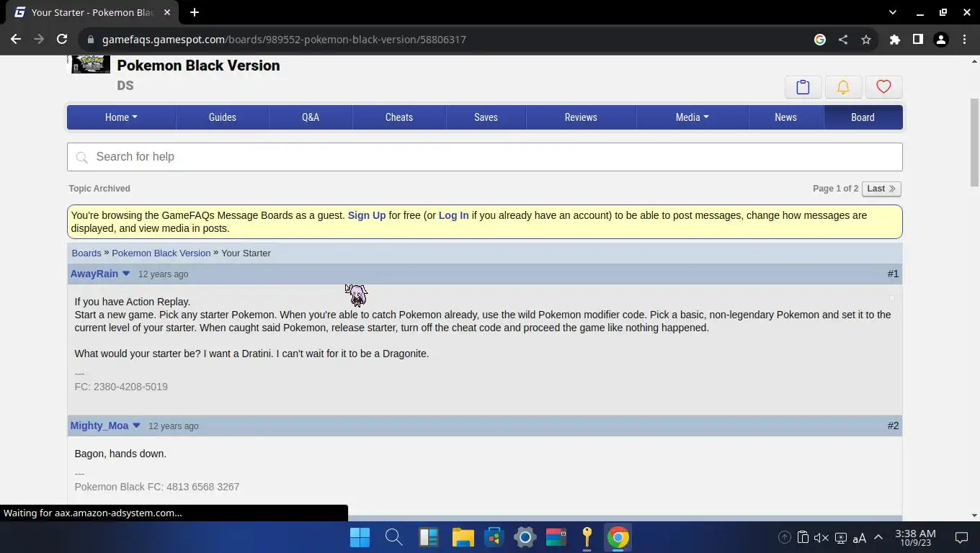980x553 pixels.
Task: Go to the Board tab
Action: pos(863,117)
